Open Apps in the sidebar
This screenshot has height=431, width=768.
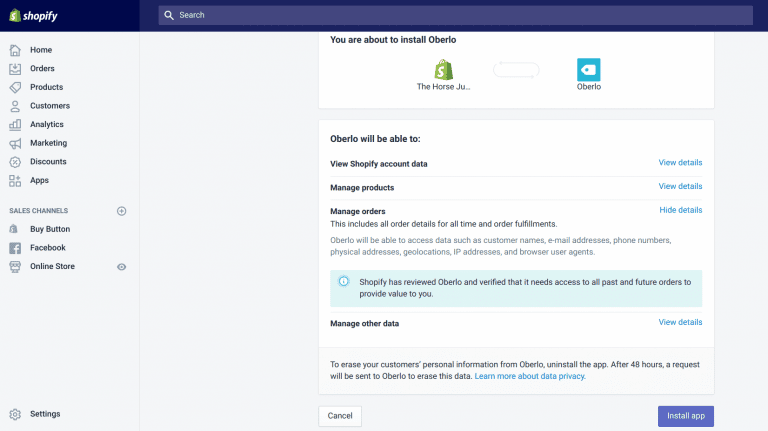click(x=39, y=180)
